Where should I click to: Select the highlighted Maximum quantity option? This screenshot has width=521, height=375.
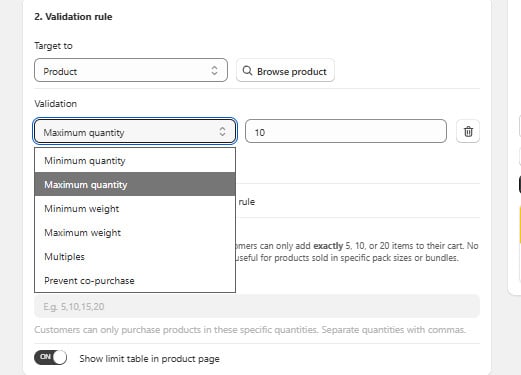coord(135,184)
